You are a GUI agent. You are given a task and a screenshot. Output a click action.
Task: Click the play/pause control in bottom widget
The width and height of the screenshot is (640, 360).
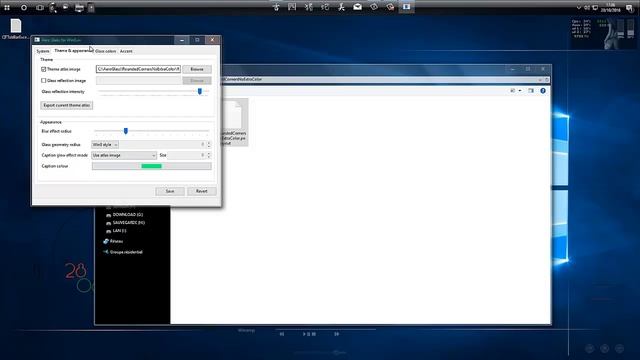pyautogui.click(x=309, y=334)
